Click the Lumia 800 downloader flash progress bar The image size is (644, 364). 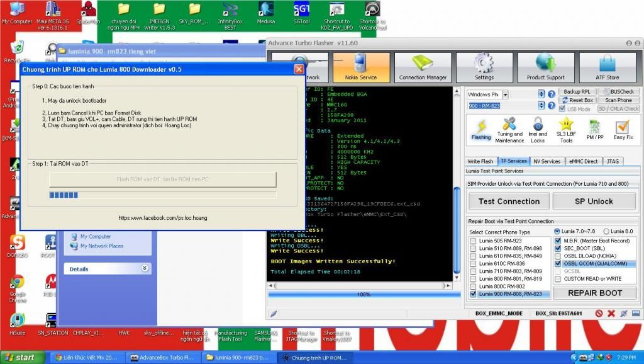[163, 195]
